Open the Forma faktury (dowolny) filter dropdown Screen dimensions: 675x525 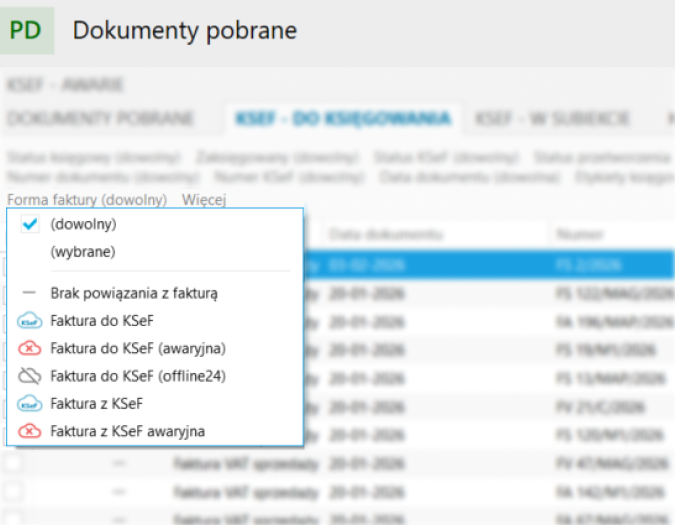[86, 200]
